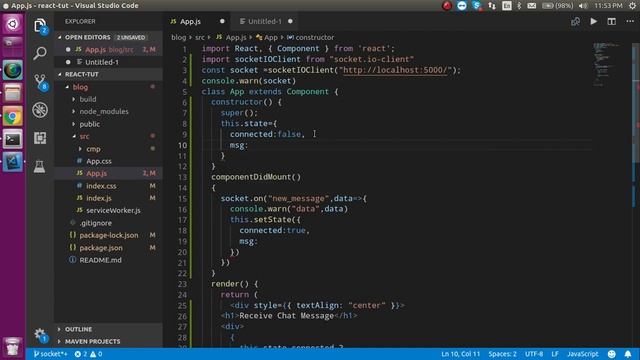Viewport: 640px width, 360px height.
Task: Open notifications bell in status bar
Action: [628, 354]
